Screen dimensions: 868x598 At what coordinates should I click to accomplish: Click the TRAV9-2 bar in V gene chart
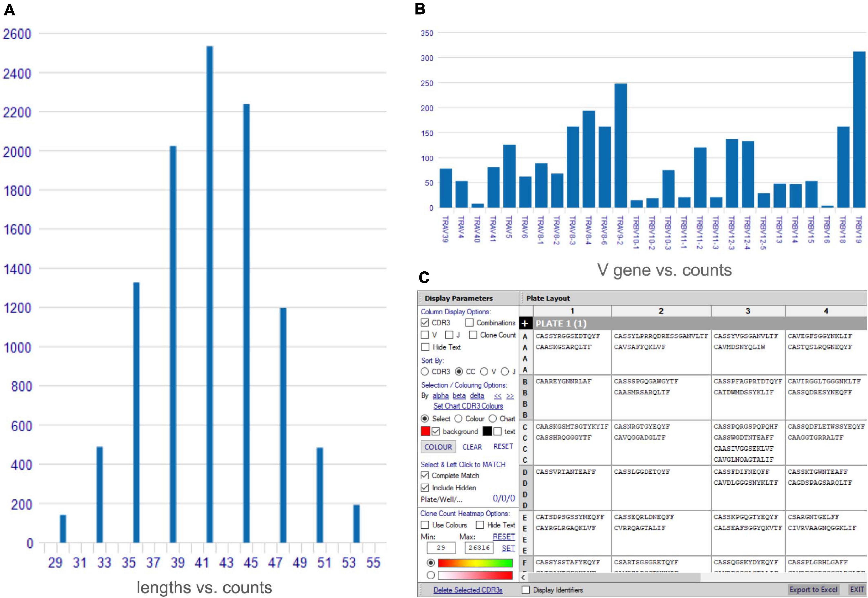tap(620, 146)
